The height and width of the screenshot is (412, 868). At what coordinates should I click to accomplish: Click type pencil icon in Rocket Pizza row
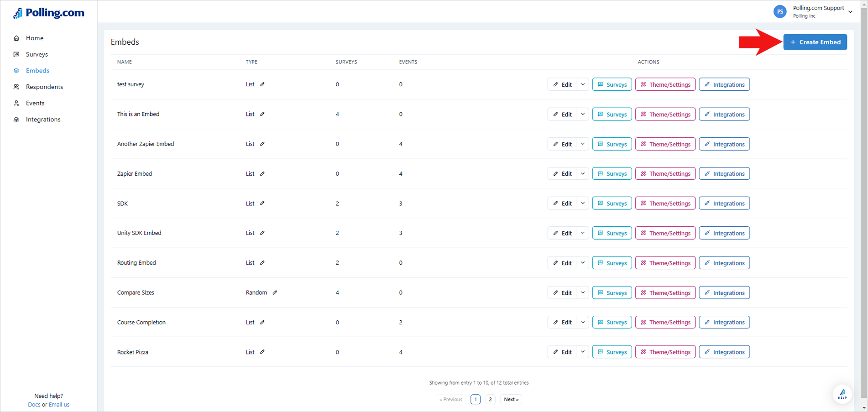pos(262,352)
